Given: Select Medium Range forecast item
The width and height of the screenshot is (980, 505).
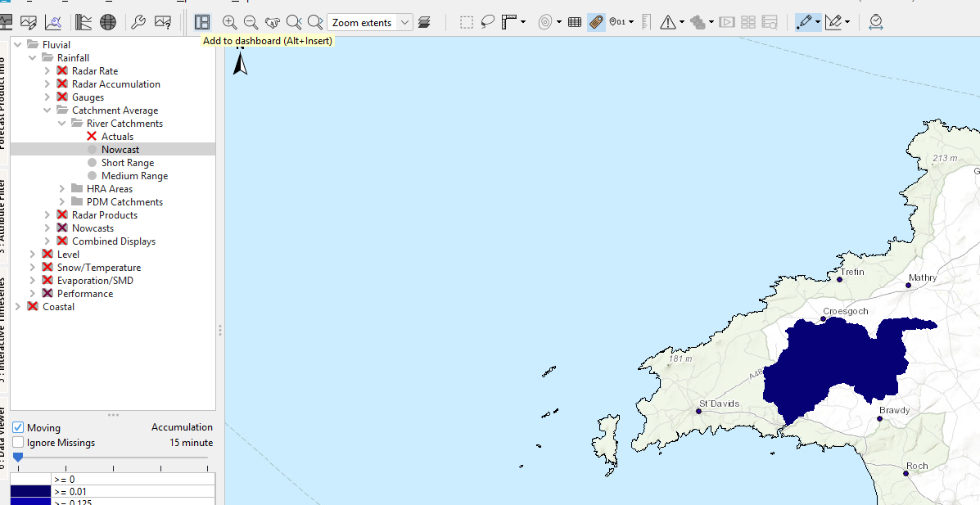Looking at the screenshot, I should tap(134, 176).
